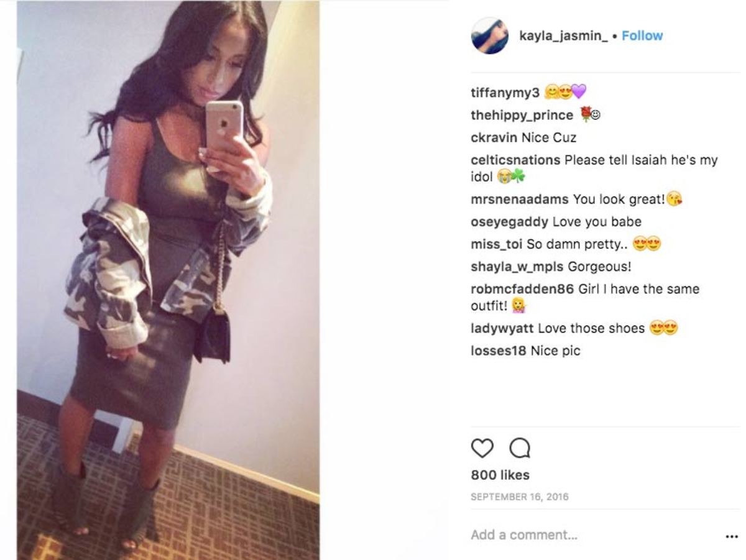Visit losses18 user profile

499,351
